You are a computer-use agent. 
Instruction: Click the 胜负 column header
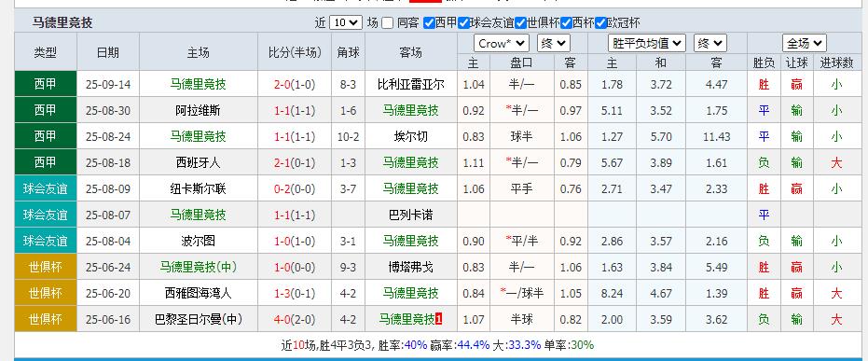click(x=764, y=63)
